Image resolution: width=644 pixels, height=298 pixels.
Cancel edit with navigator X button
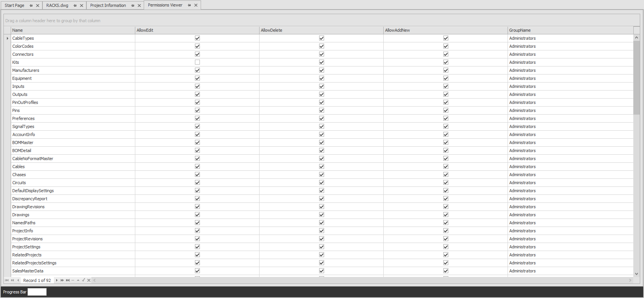tap(89, 280)
